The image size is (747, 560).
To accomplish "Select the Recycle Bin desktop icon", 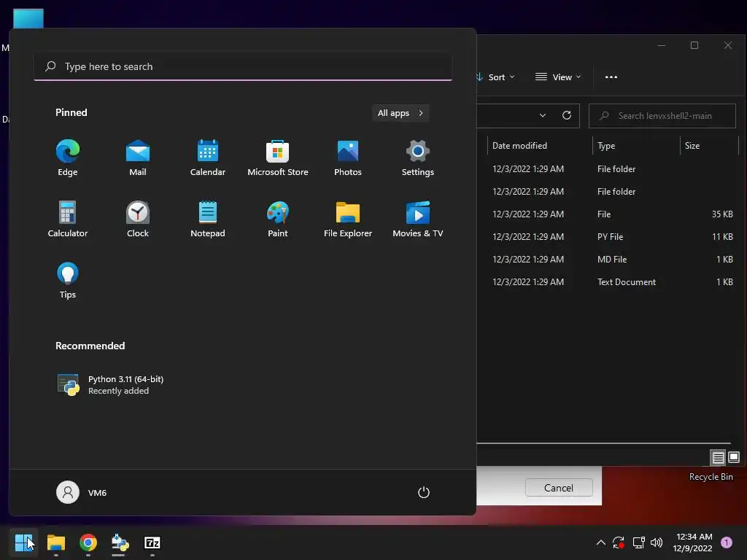I will tap(711, 477).
